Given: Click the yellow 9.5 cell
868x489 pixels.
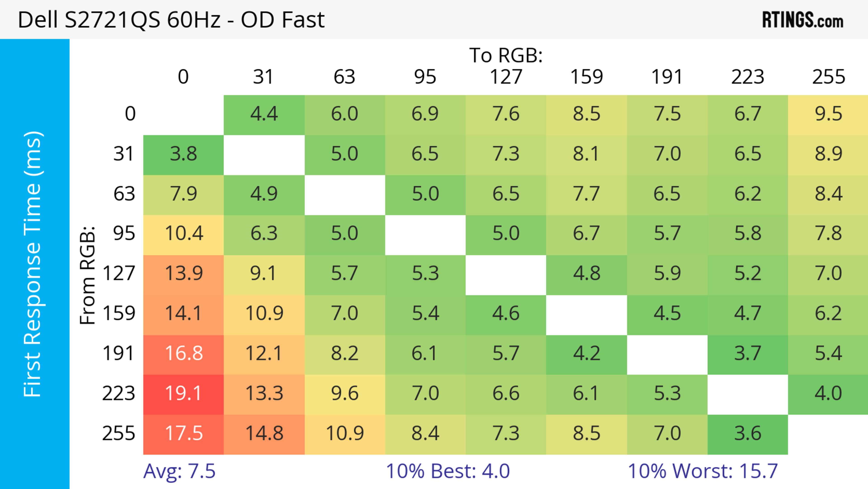Looking at the screenshot, I should pyautogui.click(x=828, y=114).
